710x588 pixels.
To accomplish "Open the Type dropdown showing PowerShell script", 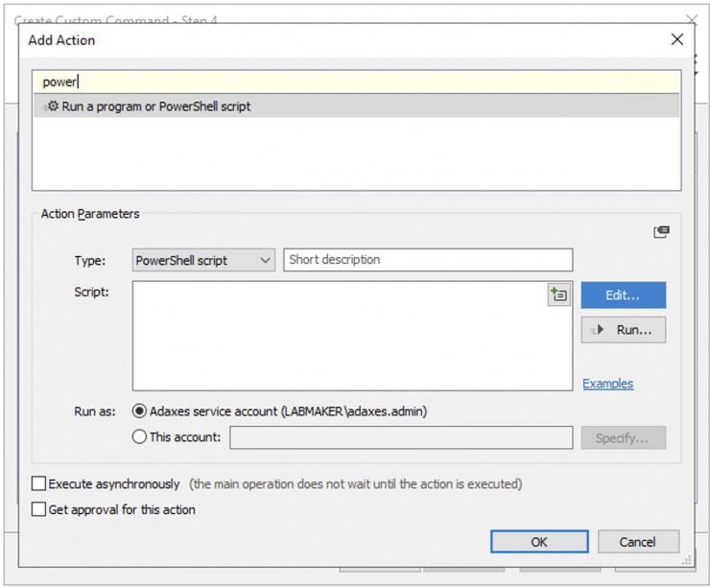I will click(x=203, y=260).
